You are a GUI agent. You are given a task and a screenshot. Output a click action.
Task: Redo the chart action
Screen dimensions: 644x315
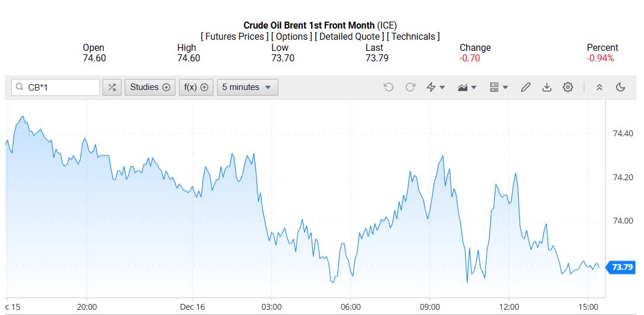(x=410, y=87)
